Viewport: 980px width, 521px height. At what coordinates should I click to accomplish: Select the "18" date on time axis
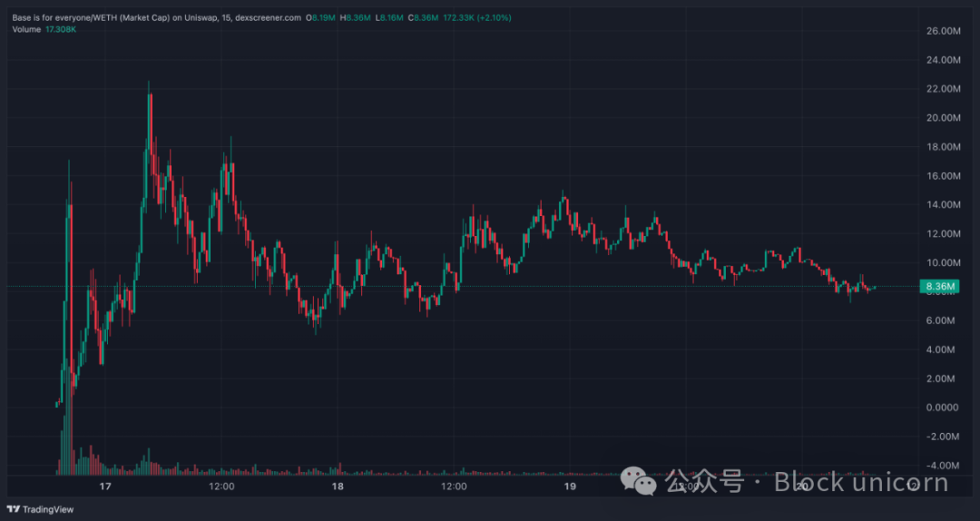[x=338, y=486]
